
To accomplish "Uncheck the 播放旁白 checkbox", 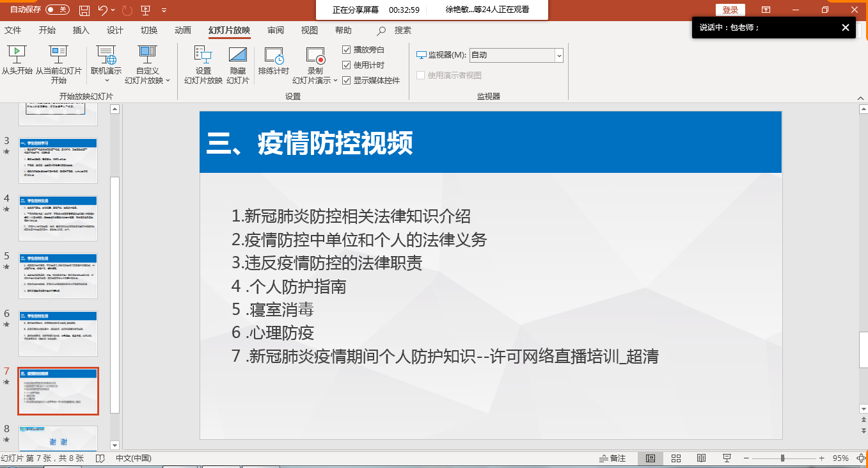I will coord(347,50).
